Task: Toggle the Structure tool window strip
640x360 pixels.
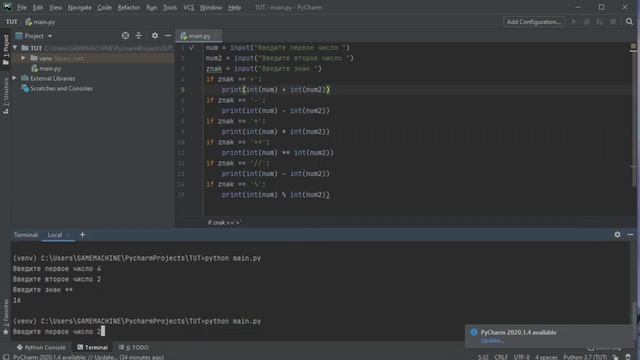Action: [x=6, y=96]
